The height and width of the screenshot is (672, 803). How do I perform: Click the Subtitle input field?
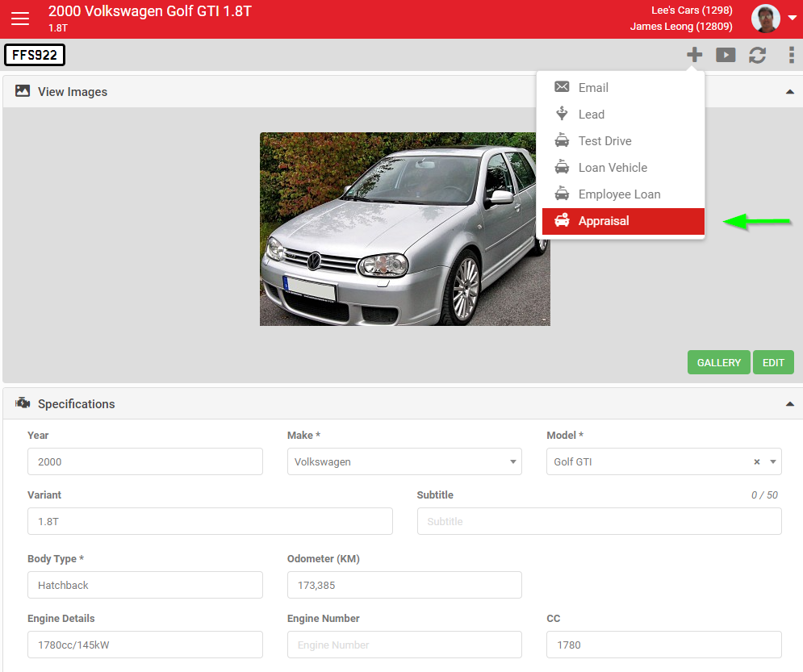point(599,521)
